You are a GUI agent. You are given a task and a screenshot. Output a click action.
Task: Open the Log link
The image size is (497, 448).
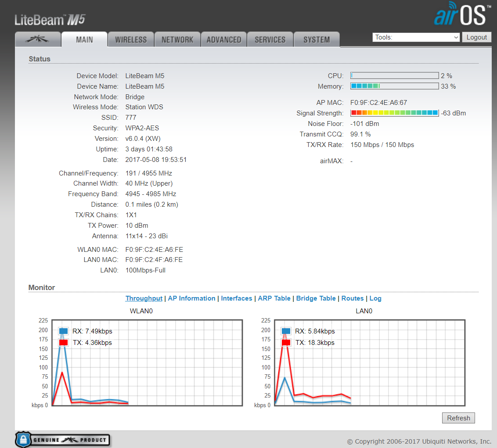point(375,298)
